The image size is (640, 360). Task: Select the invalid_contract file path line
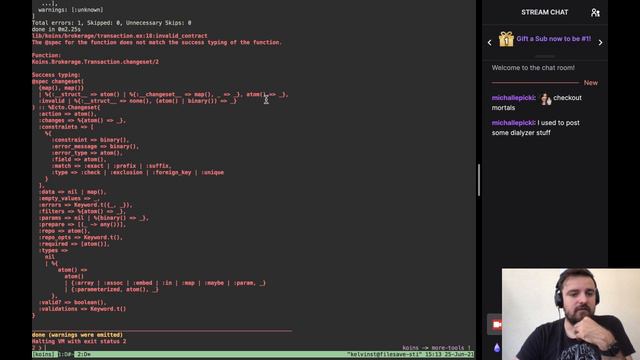120,36
